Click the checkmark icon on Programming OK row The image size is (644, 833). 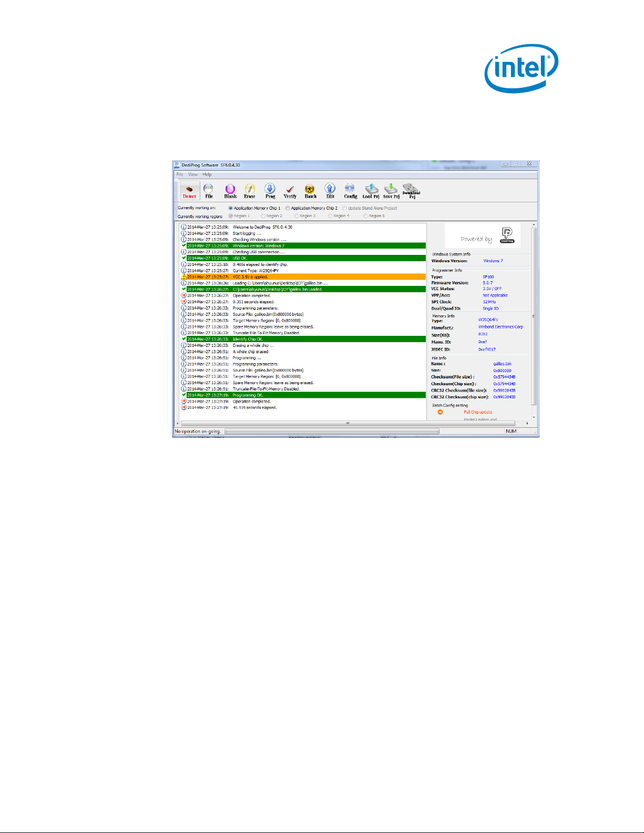[x=183, y=395]
